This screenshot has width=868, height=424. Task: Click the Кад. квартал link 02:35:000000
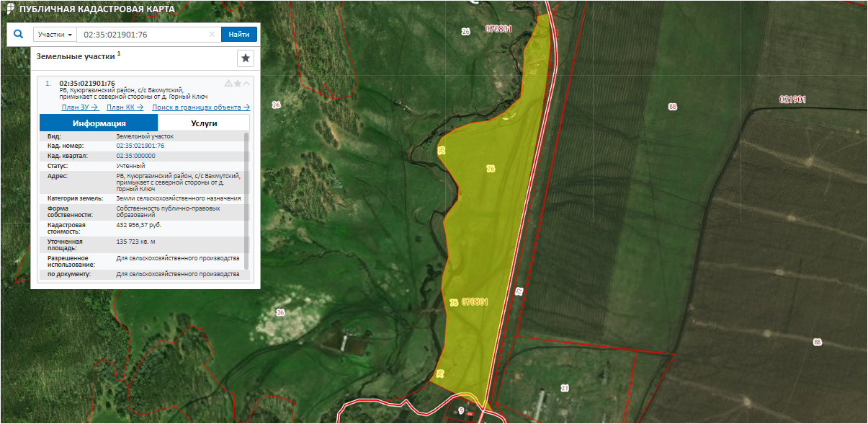tap(135, 156)
